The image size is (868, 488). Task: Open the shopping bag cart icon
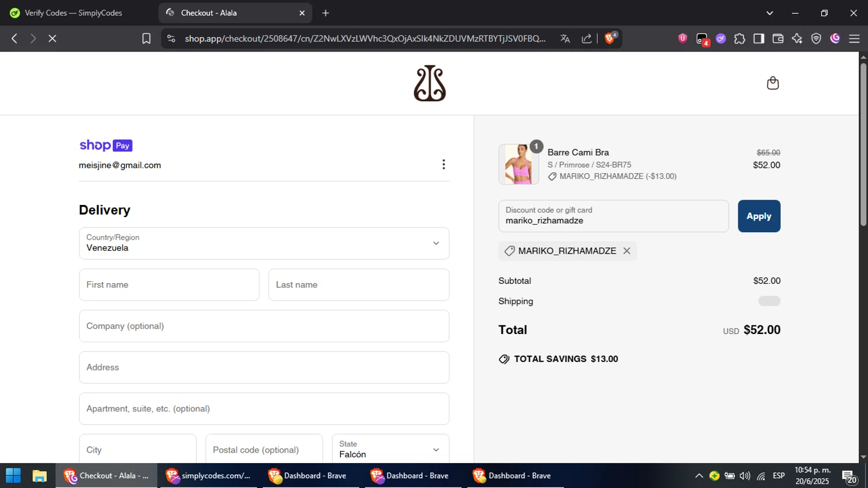point(773,83)
